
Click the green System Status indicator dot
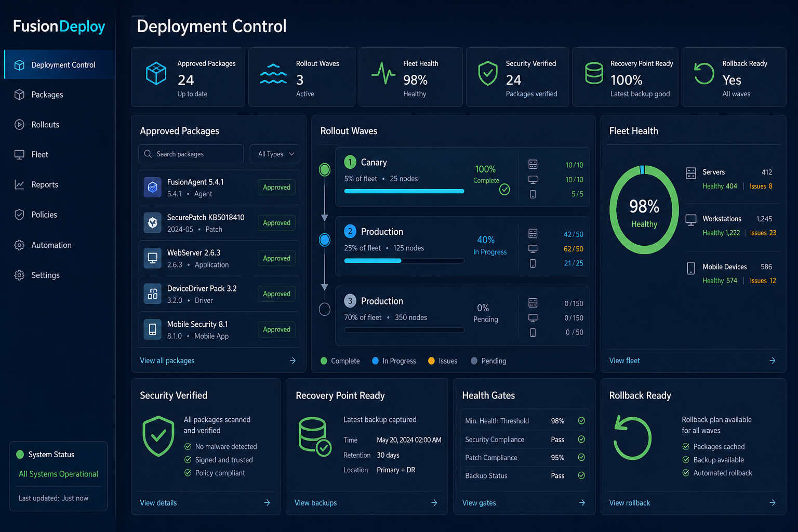pyautogui.click(x=20, y=455)
